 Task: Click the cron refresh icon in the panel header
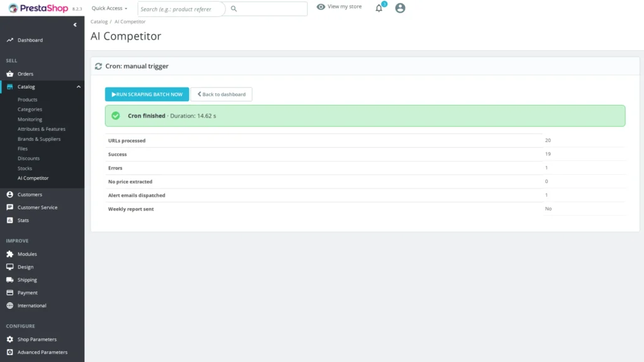(98, 66)
